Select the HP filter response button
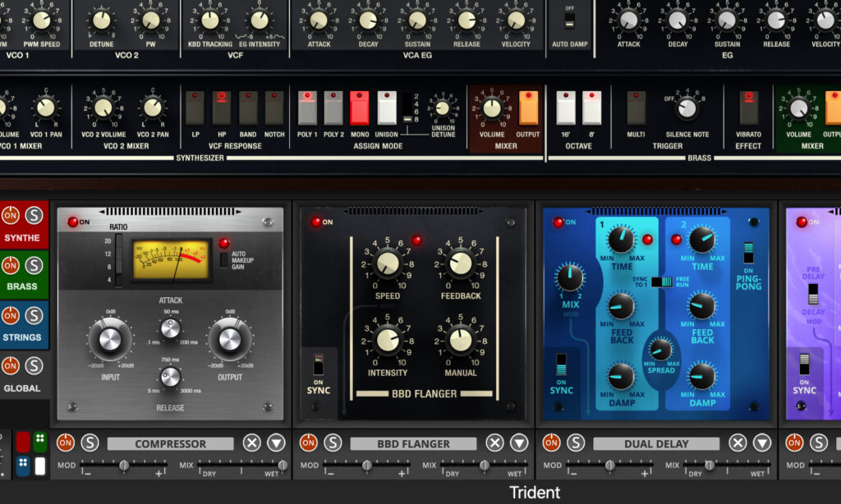The image size is (841, 504). click(x=222, y=108)
